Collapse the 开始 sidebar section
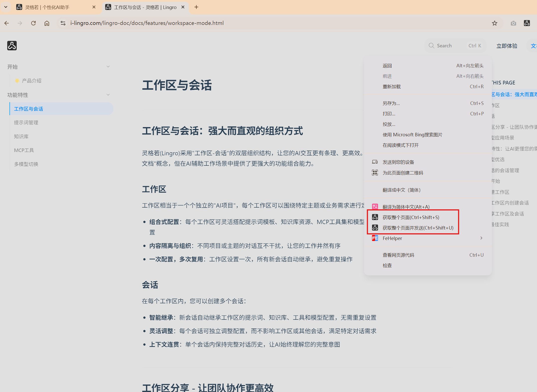Viewport: 537px width, 392px height. 108,66
